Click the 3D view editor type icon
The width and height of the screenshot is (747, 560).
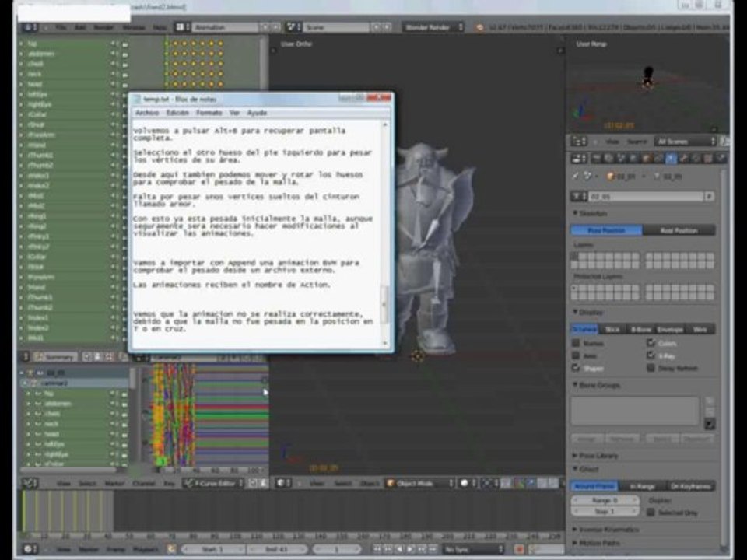click(x=284, y=483)
